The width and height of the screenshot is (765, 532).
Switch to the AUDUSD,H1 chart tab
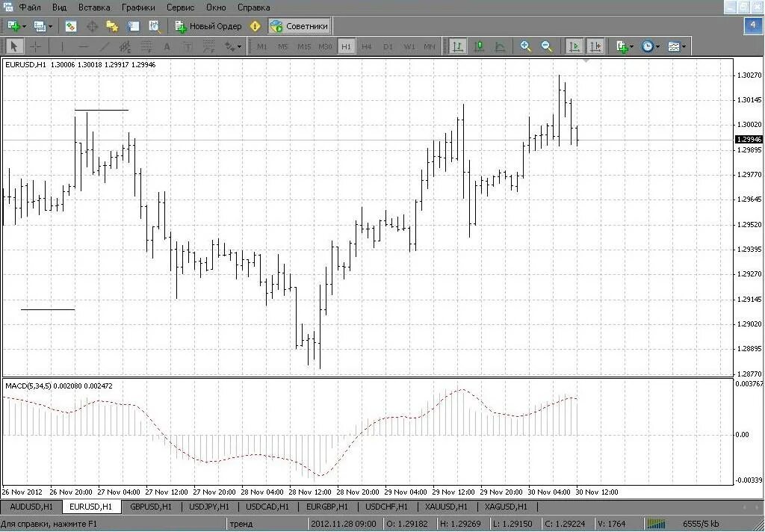(31, 507)
